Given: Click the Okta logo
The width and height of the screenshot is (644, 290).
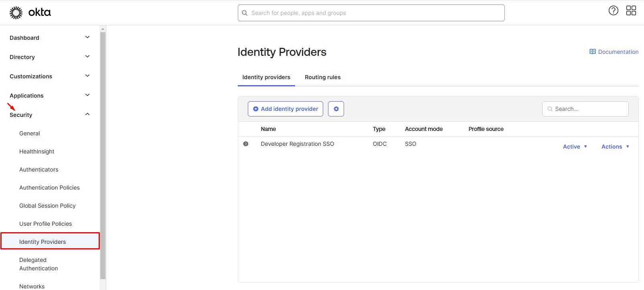Looking at the screenshot, I should [x=30, y=13].
